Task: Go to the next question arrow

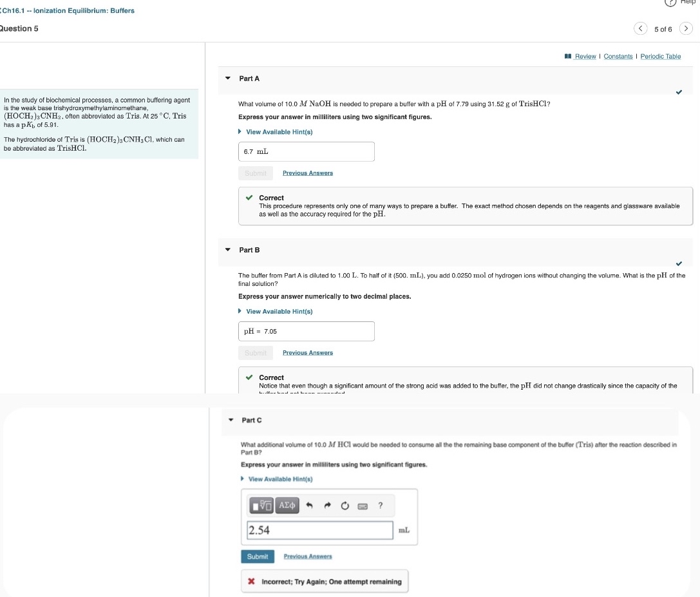Action: tap(686, 28)
